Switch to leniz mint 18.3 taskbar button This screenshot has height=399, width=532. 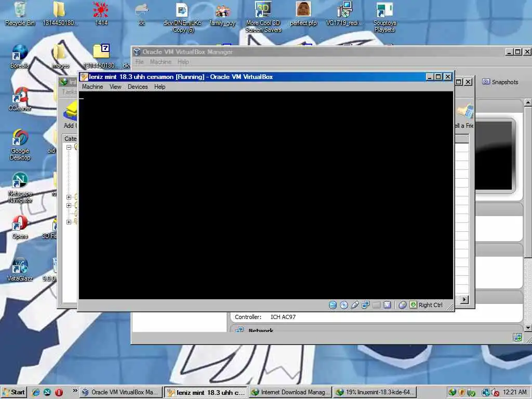206,392
